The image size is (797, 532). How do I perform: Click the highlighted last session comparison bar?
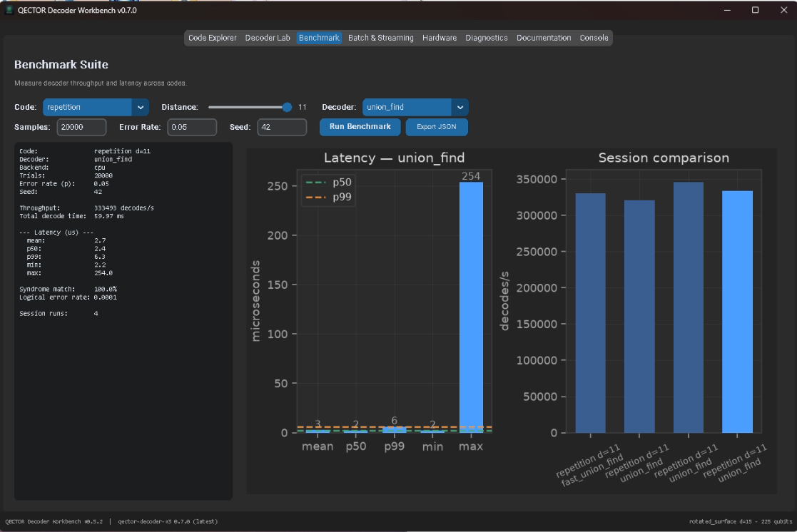click(x=737, y=312)
